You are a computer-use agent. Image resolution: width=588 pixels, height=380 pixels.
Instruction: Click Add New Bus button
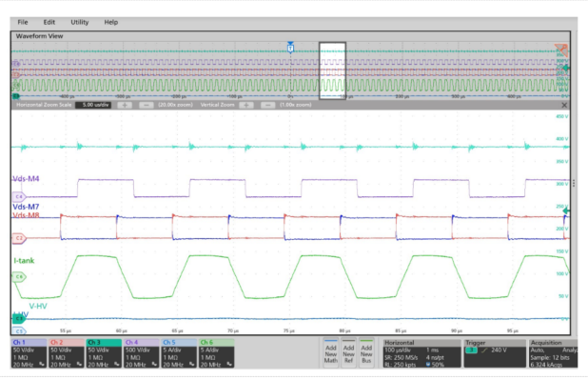366,353
